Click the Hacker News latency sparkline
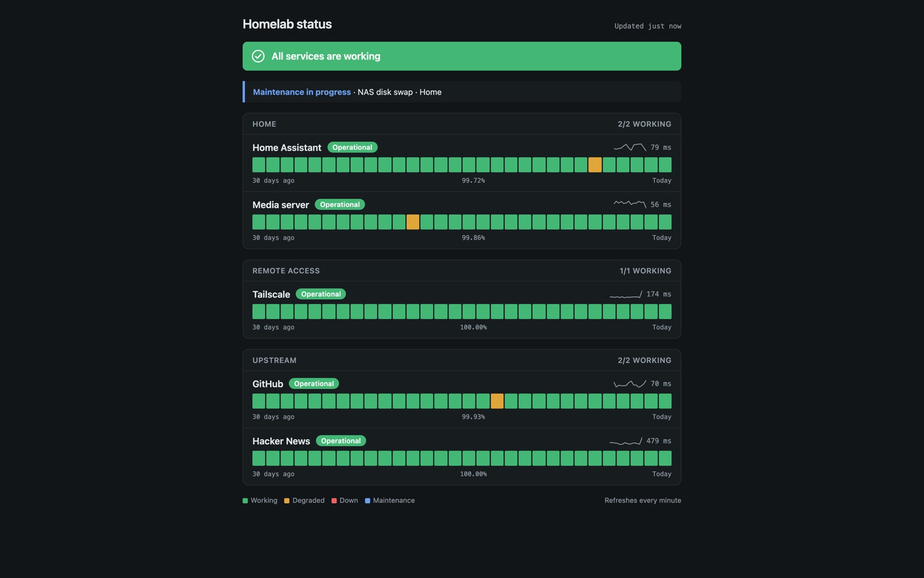The width and height of the screenshot is (924, 578). (x=625, y=441)
